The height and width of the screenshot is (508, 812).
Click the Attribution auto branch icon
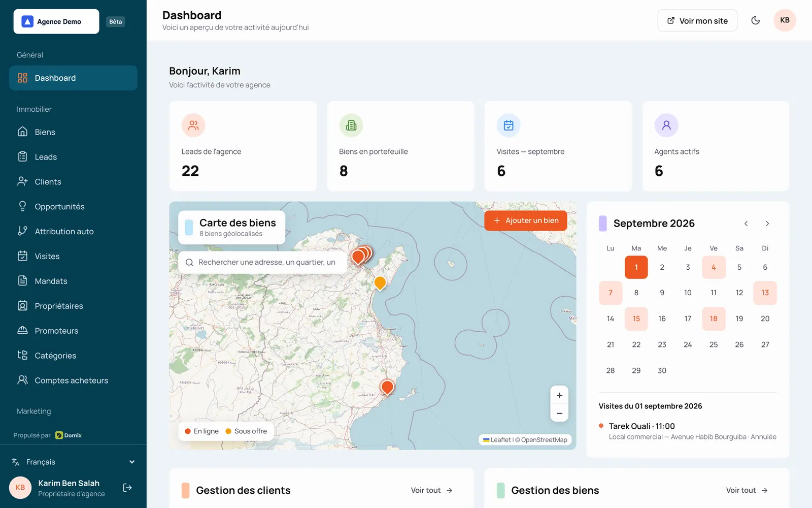point(22,231)
